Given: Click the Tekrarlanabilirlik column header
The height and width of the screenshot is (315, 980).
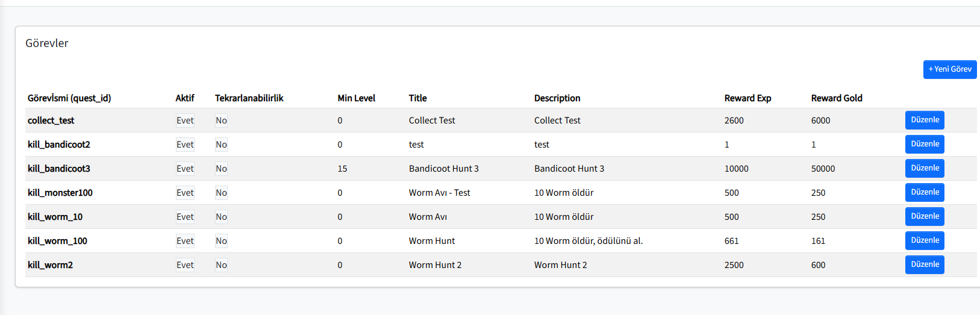Looking at the screenshot, I should pyautogui.click(x=249, y=98).
